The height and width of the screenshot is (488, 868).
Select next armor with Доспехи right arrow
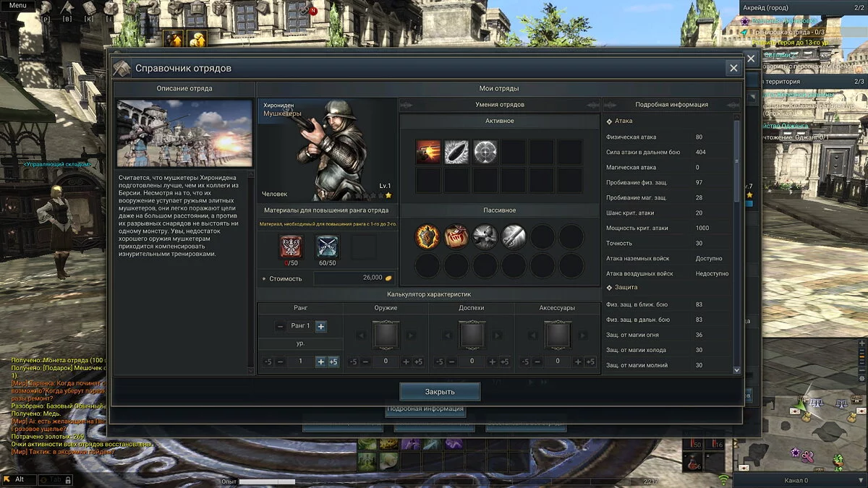point(497,335)
